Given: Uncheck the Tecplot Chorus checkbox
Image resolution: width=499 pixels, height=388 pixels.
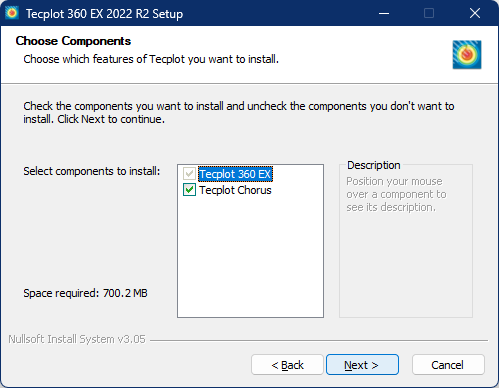Looking at the screenshot, I should (189, 190).
